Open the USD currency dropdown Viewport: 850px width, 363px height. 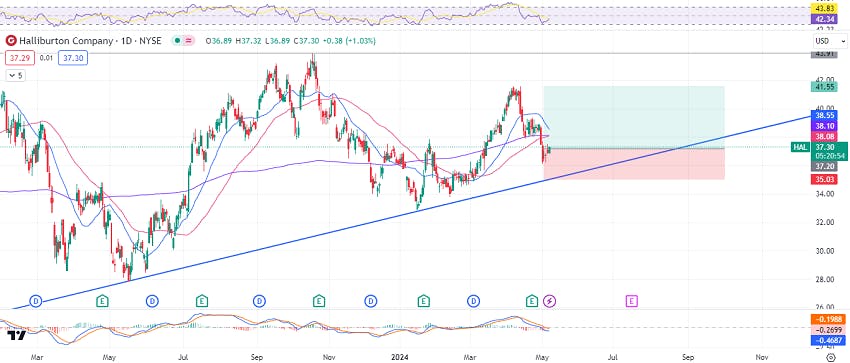pyautogui.click(x=830, y=41)
